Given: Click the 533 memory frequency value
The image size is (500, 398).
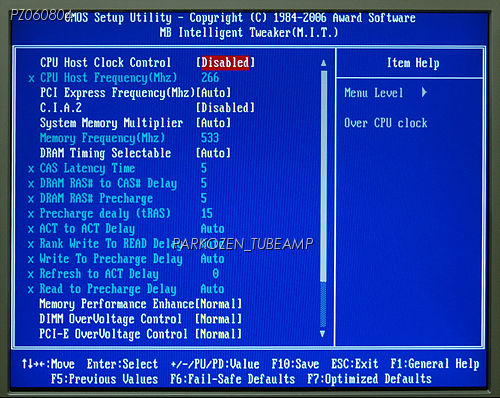Looking at the screenshot, I should click(x=210, y=138).
